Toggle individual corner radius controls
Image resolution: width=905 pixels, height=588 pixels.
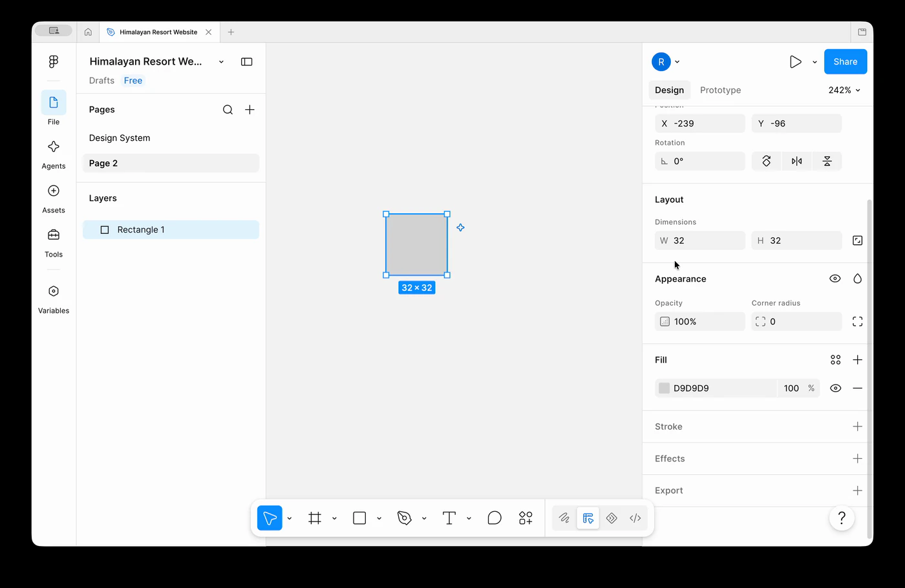pos(857,321)
